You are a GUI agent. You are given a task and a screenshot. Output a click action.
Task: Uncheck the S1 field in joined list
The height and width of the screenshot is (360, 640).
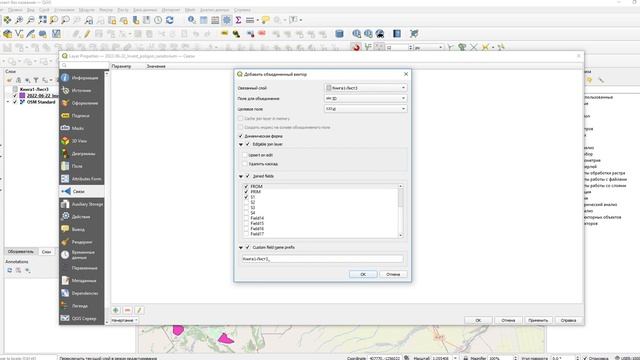(x=246, y=197)
